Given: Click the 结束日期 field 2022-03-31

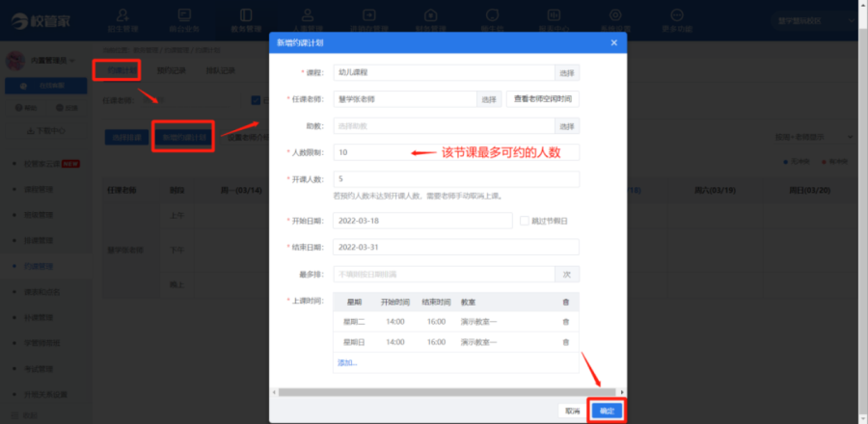Looking at the screenshot, I should click(456, 247).
